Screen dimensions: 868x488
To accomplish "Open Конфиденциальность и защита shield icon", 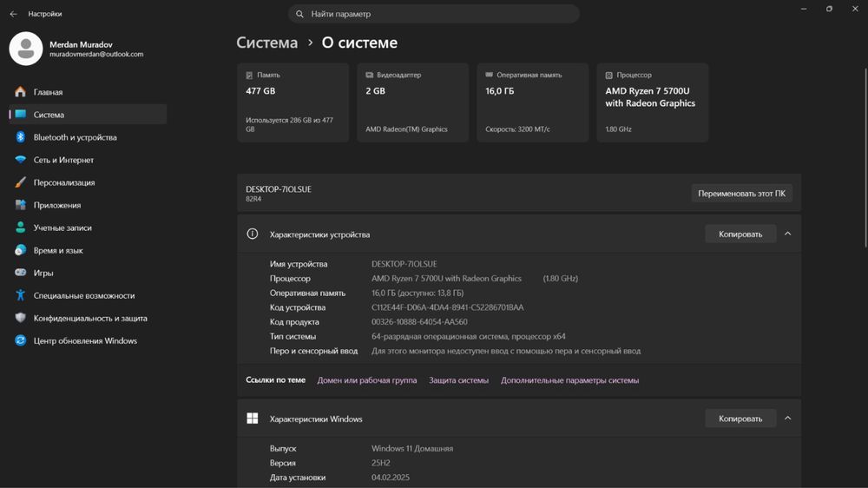I will (x=21, y=318).
